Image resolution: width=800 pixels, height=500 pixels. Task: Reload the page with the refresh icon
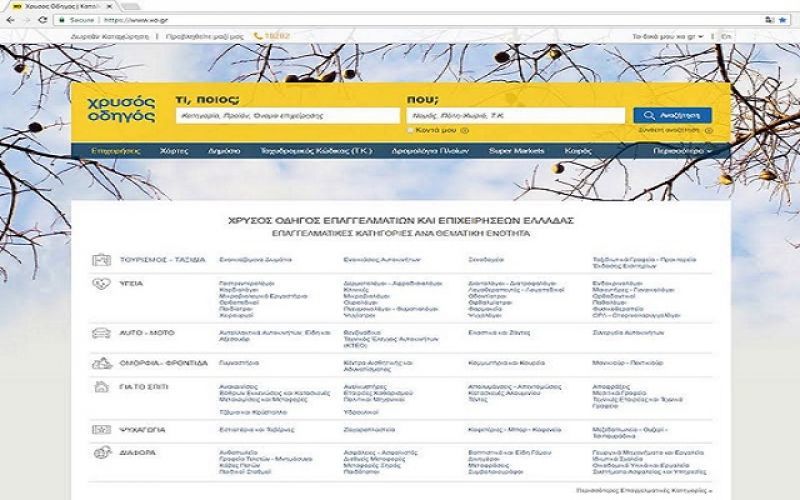click(43, 20)
